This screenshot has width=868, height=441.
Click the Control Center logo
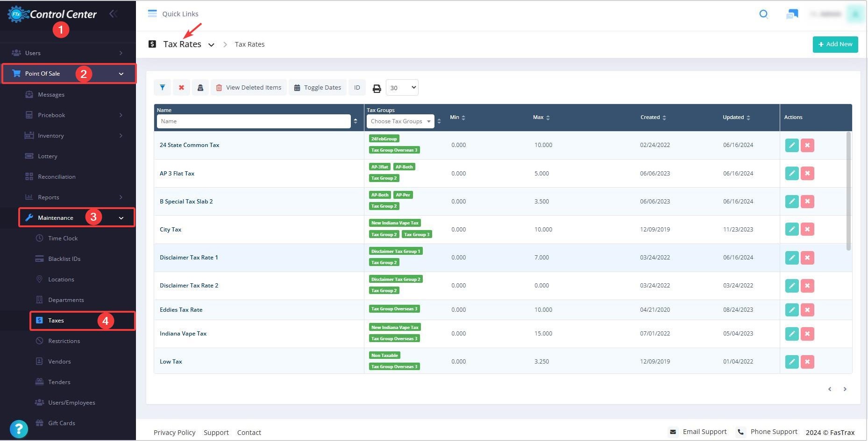[x=52, y=14]
